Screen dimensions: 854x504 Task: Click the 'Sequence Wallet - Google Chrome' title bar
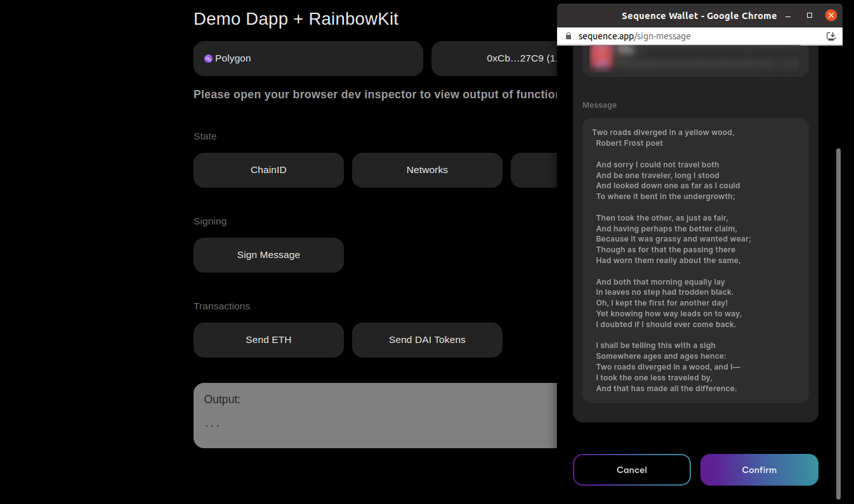699,16
